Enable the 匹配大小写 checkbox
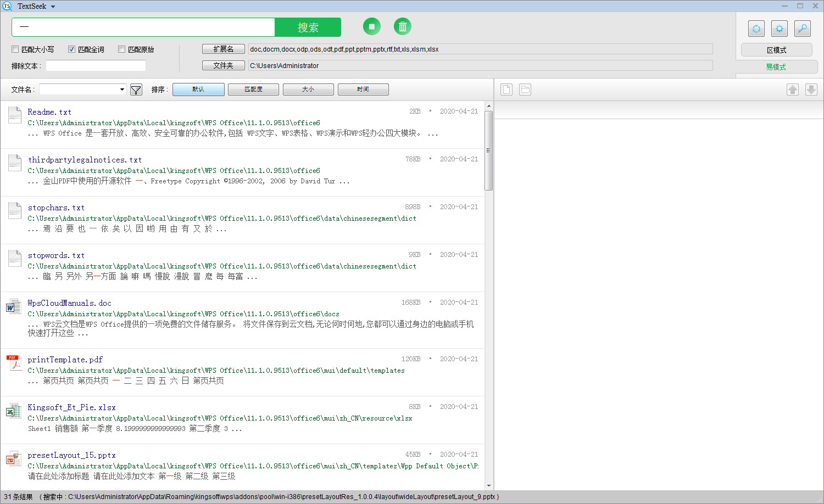Image resolution: width=824 pixels, height=504 pixels. tap(15, 49)
